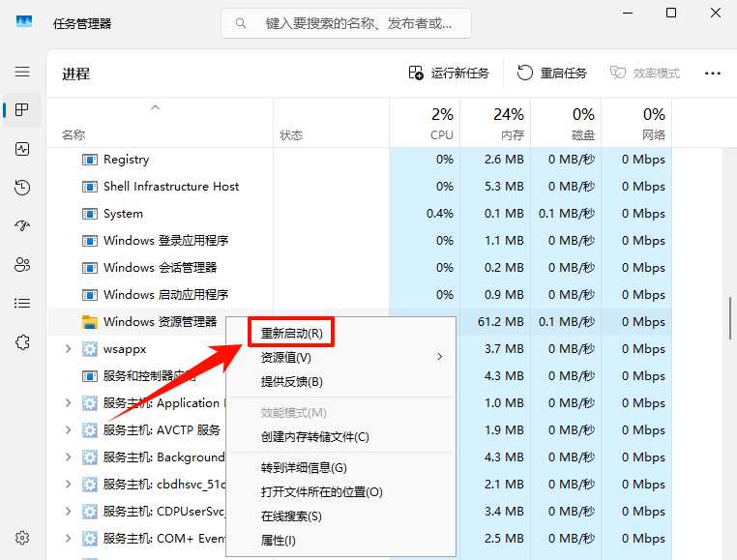This screenshot has height=560, width=737.
Task: Expand the 服务主机: AVCTP 服务 row
Action: pos(68,429)
